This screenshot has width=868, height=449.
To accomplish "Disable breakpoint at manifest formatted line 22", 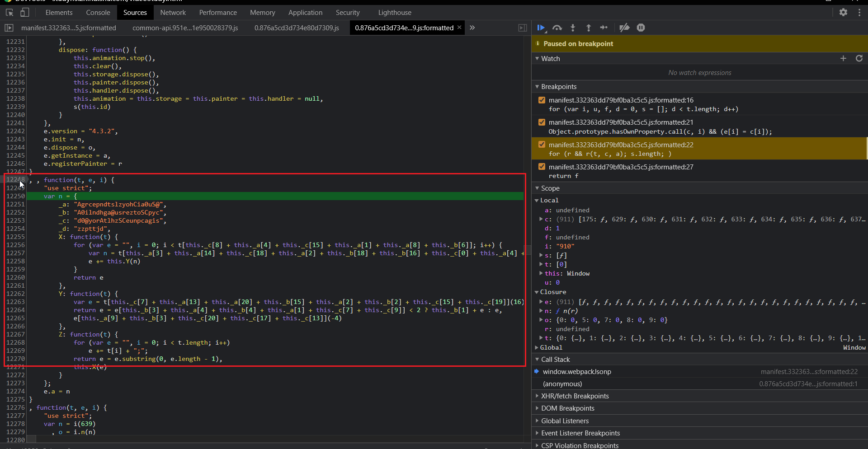I will tap(542, 145).
